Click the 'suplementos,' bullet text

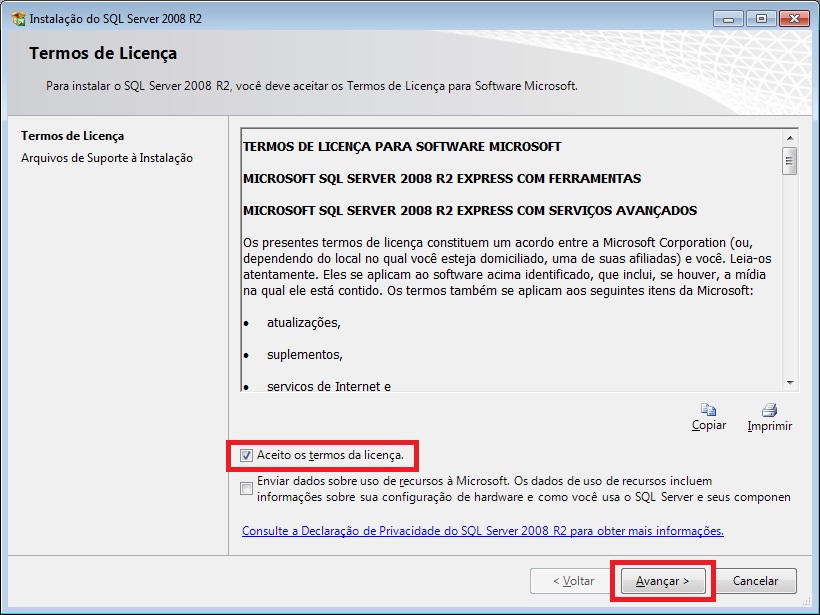305,355
